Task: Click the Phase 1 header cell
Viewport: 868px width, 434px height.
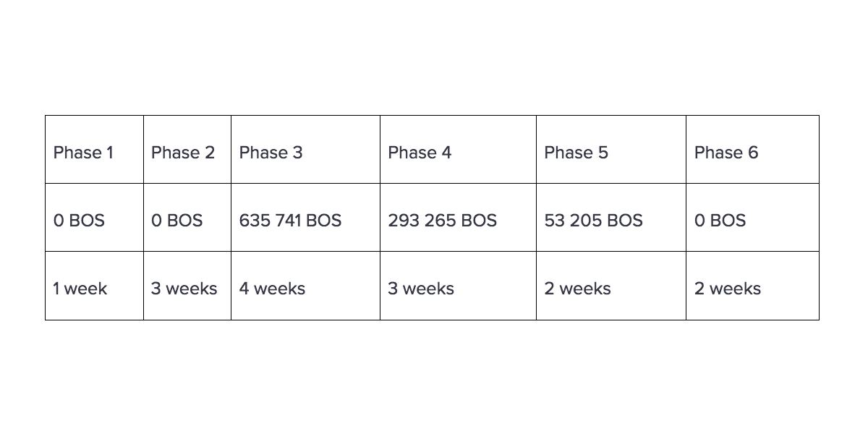Action: [x=94, y=150]
